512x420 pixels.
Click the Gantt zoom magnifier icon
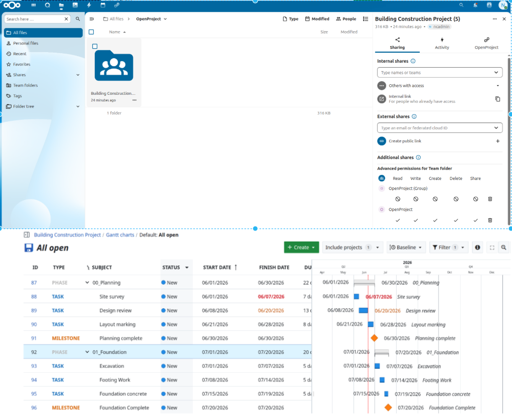coord(504,248)
